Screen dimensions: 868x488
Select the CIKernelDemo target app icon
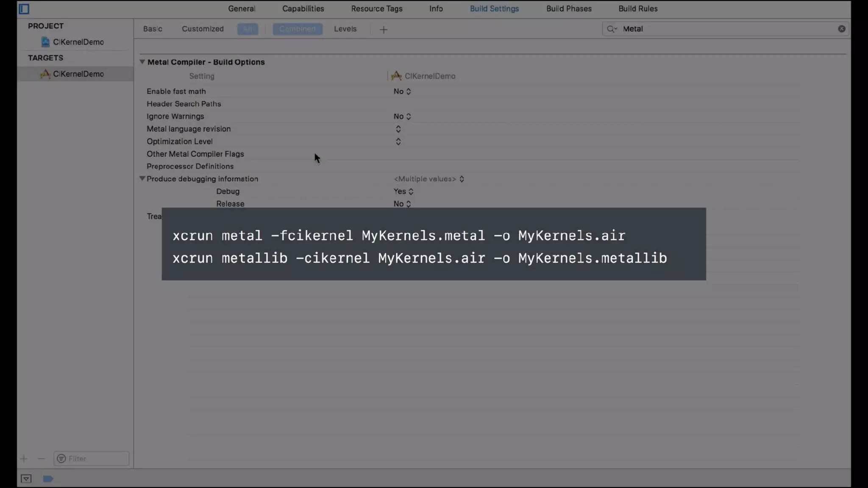45,74
